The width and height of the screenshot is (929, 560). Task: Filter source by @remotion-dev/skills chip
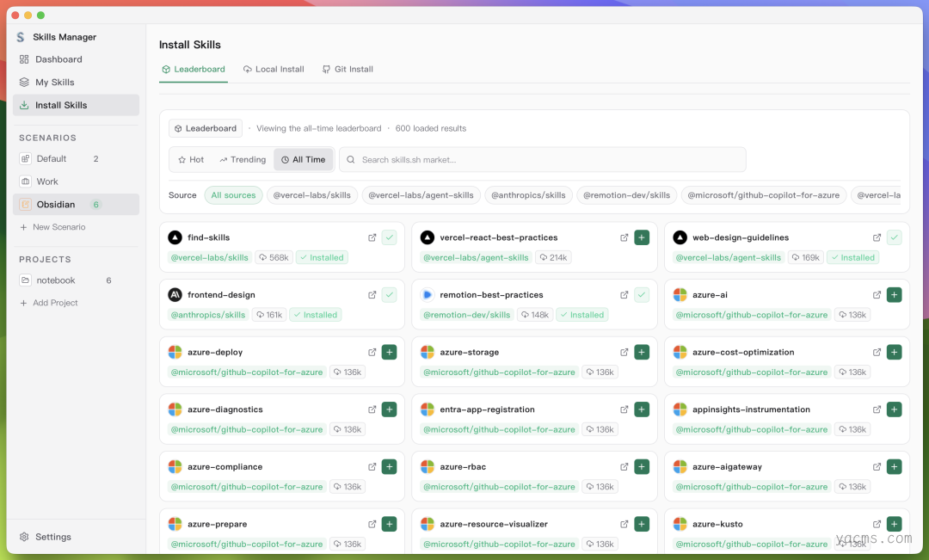pyautogui.click(x=626, y=195)
